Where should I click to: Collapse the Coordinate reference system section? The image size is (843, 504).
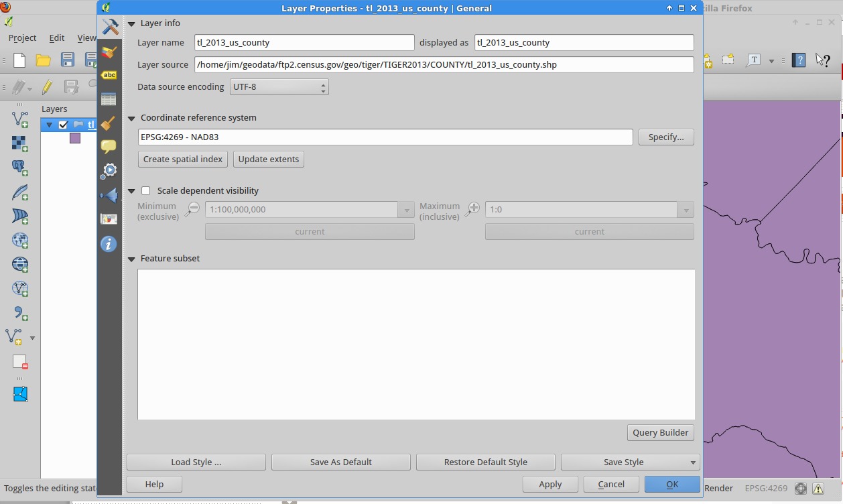click(132, 118)
